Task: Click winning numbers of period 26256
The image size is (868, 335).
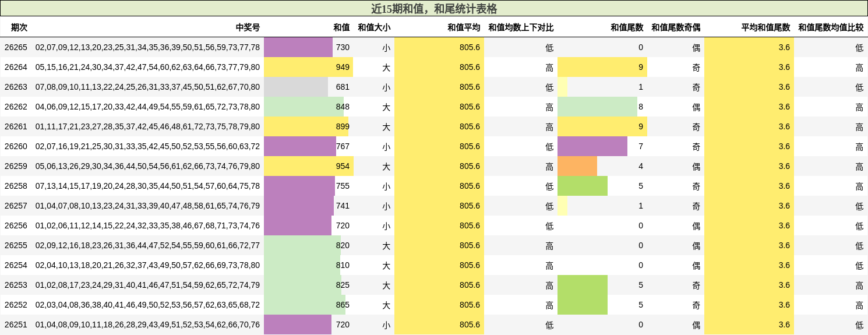Action: coord(147,225)
